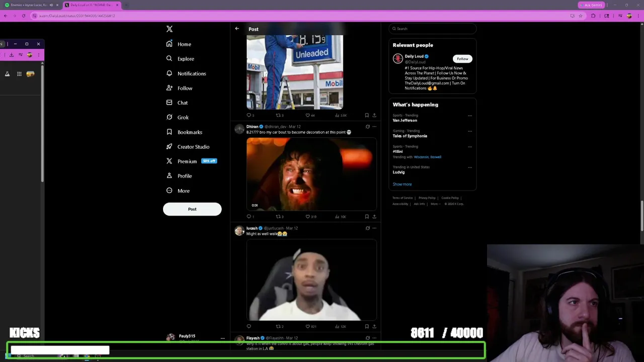Play Dhiran's crying man video
Viewport: 644px width, 362px height.
(311, 174)
